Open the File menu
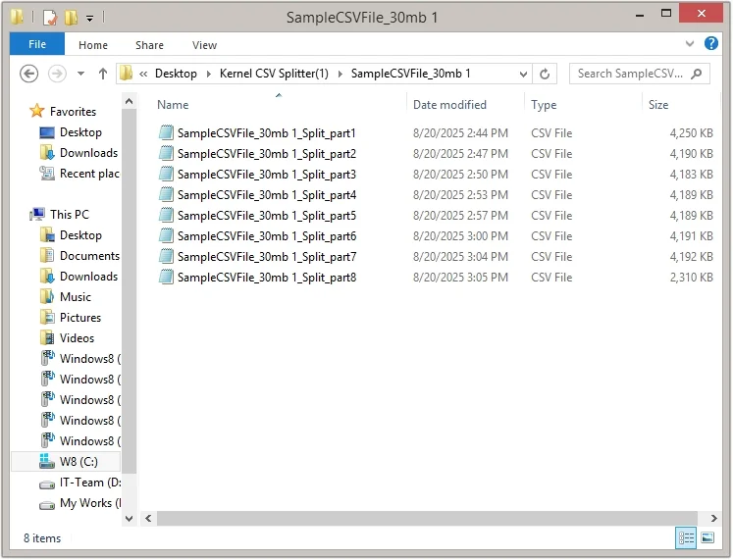This screenshot has width=733, height=560. tap(37, 44)
